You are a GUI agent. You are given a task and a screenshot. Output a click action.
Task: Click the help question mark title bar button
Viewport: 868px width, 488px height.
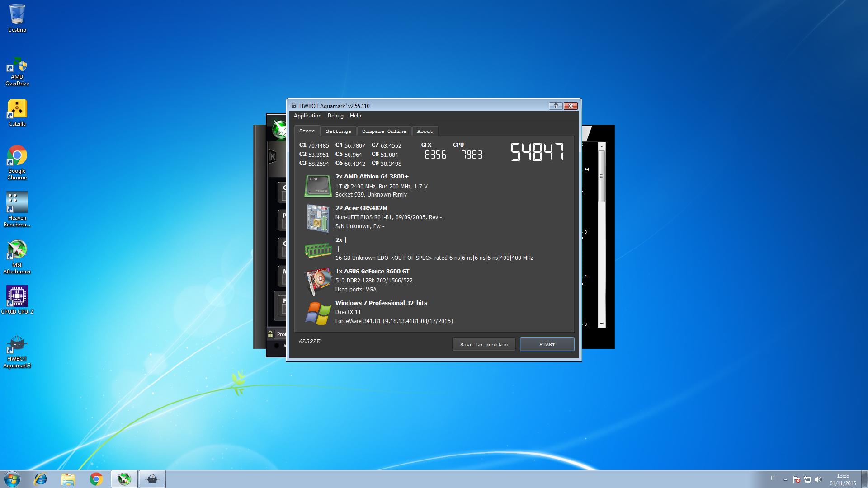click(556, 106)
